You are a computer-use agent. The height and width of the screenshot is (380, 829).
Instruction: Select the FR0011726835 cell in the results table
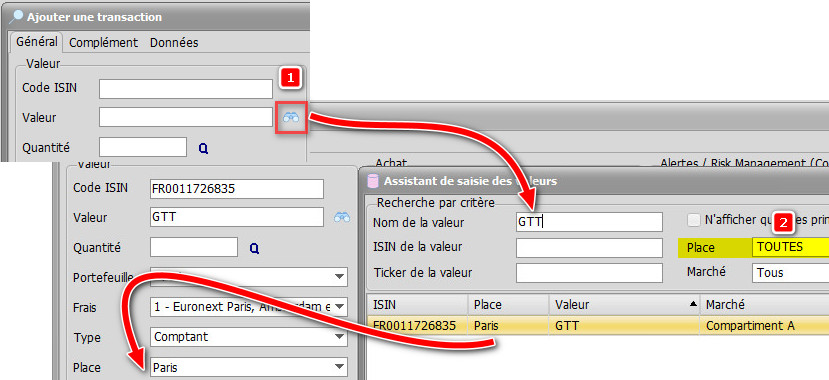(x=417, y=326)
